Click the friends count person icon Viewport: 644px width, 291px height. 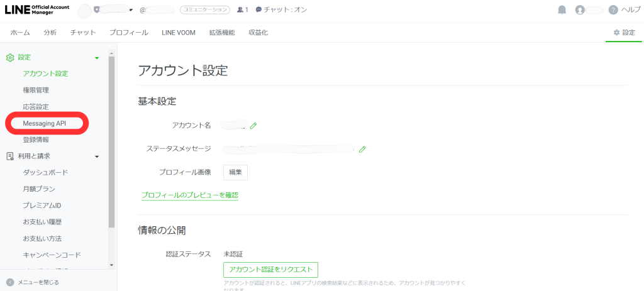(x=240, y=9)
